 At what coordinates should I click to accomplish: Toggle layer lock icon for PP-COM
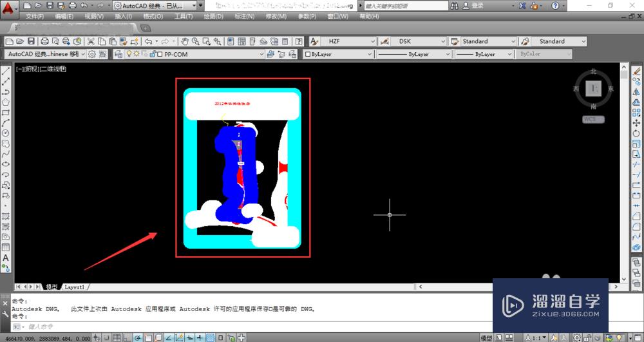click(153, 54)
